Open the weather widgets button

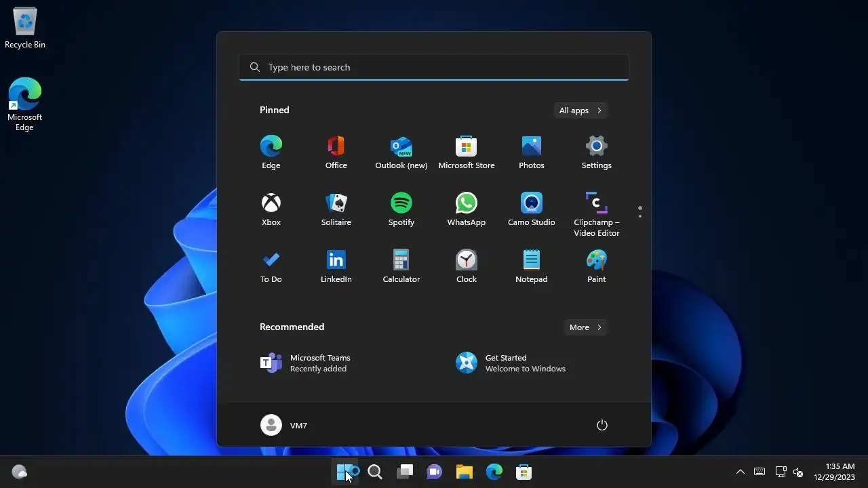(x=20, y=472)
